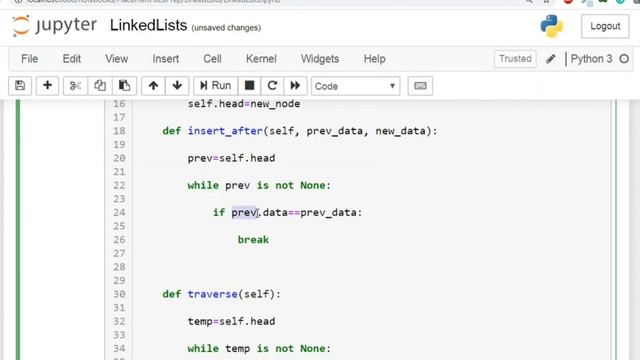The image size is (640, 360).
Task: Click the insert_after function name
Action: pyautogui.click(x=225, y=131)
